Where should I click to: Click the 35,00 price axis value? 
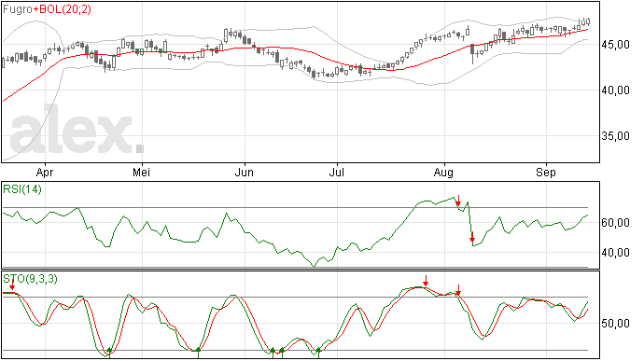[615, 136]
